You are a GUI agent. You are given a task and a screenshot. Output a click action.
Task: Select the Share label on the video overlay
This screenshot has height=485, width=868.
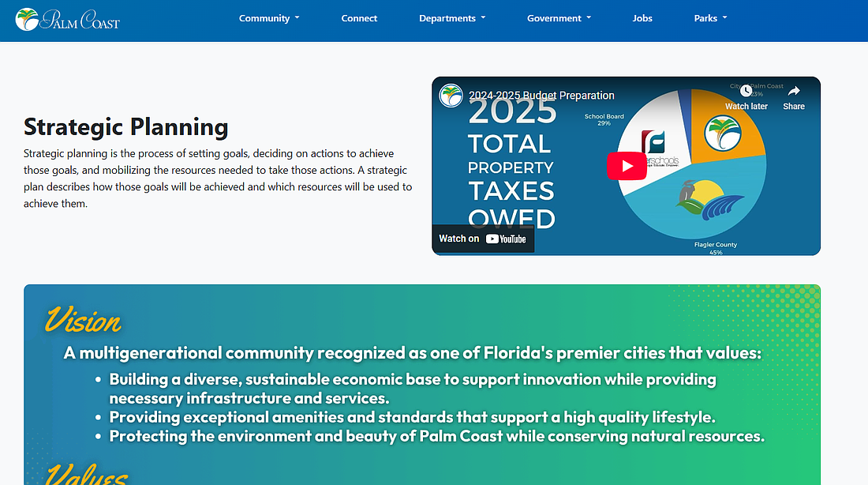(793, 105)
